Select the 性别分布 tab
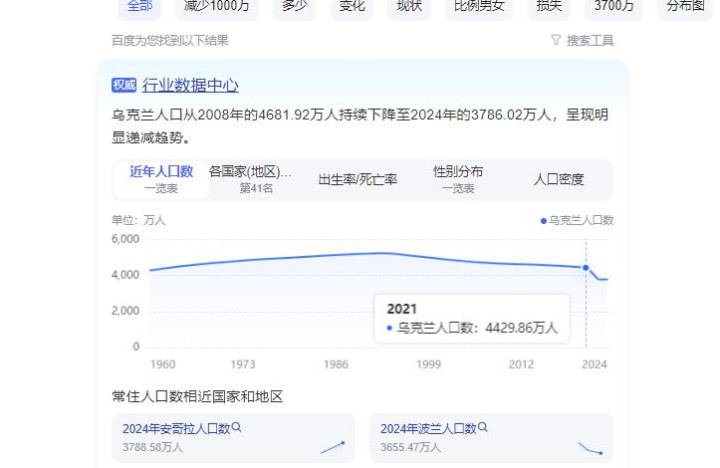The image size is (720, 468). [x=458, y=179]
